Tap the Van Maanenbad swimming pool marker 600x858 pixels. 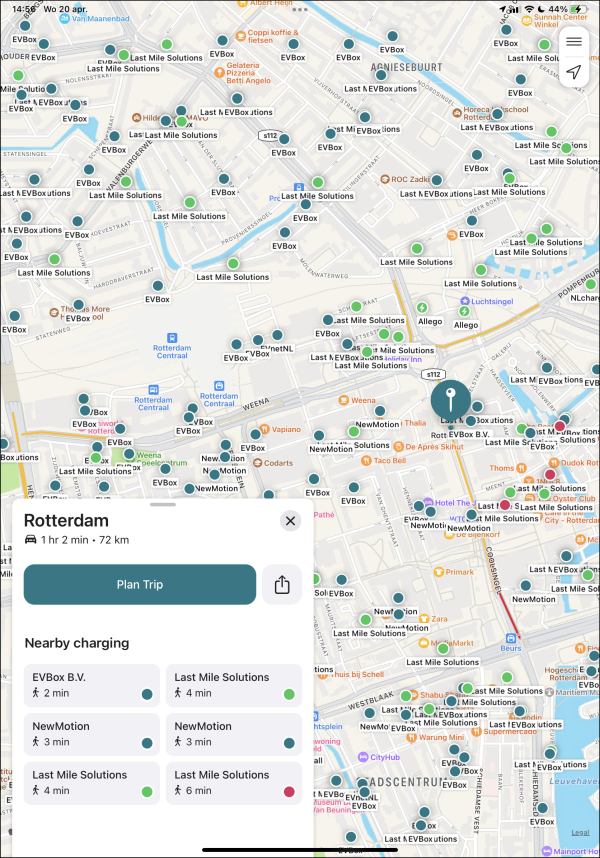pyautogui.click(x=65, y=19)
